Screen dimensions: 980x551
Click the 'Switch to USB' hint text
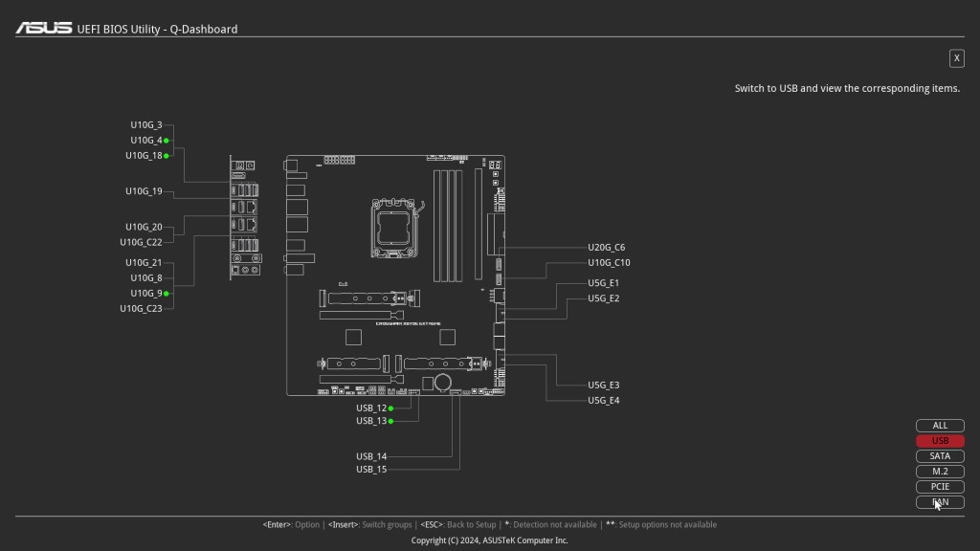click(x=847, y=89)
